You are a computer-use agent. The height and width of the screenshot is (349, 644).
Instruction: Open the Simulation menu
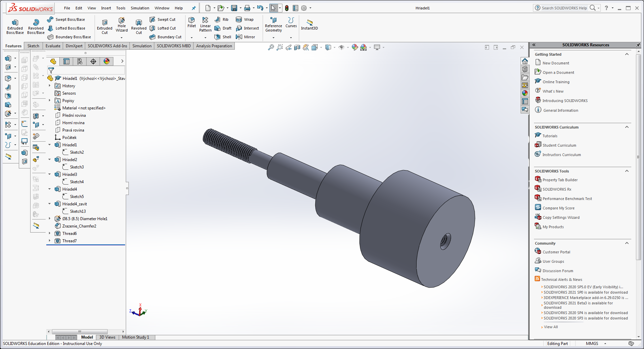[x=140, y=8]
